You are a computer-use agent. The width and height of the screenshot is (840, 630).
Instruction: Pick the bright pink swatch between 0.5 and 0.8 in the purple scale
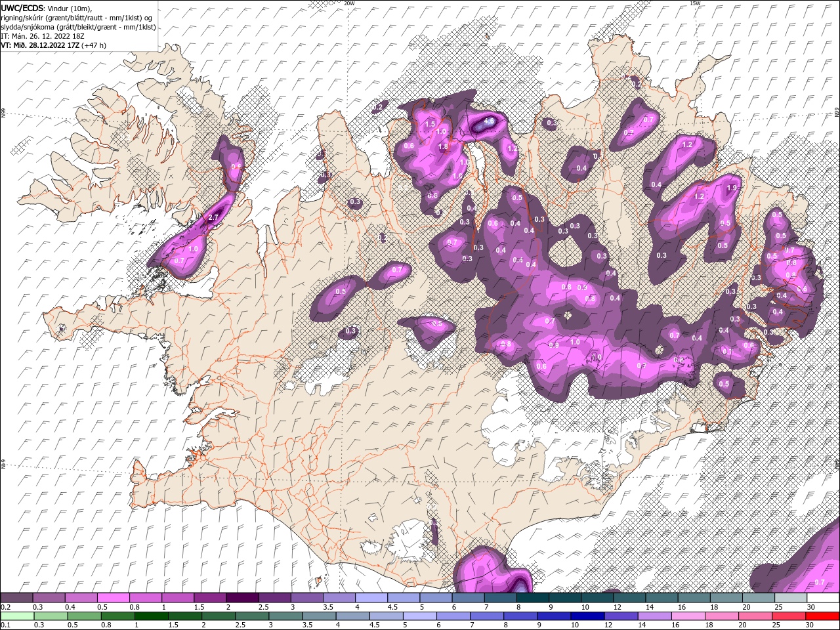(114, 597)
